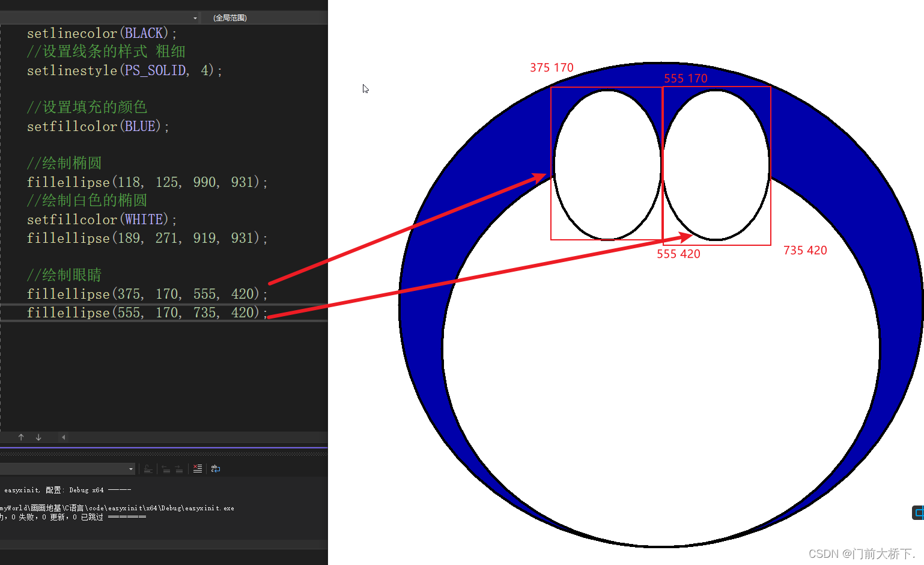Click the find message in code icon
The image size is (924, 565).
148,469
